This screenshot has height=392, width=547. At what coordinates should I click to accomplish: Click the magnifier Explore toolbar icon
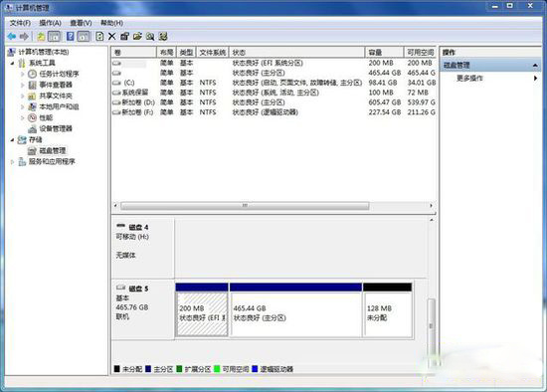pyautogui.click(x=150, y=36)
